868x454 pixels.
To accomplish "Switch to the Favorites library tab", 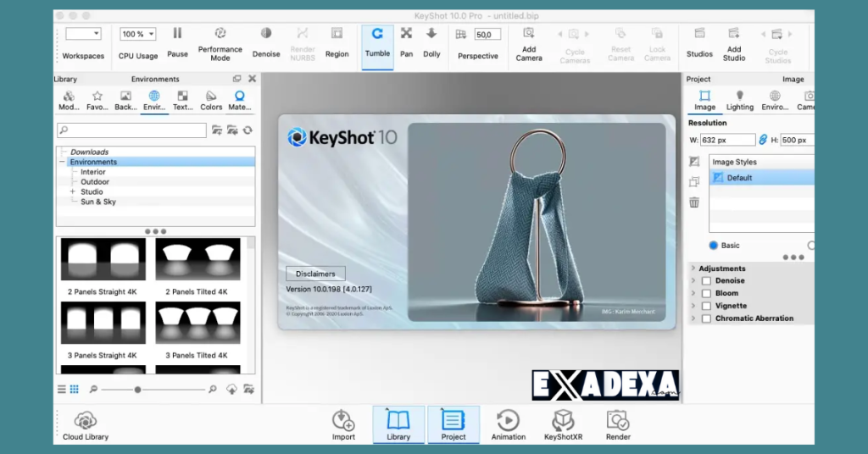I will (97, 101).
